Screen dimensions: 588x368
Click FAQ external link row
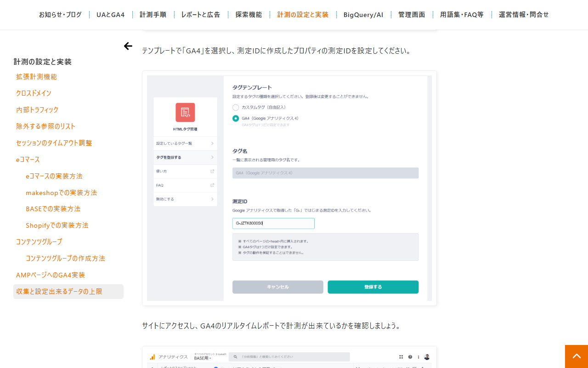coord(185,185)
